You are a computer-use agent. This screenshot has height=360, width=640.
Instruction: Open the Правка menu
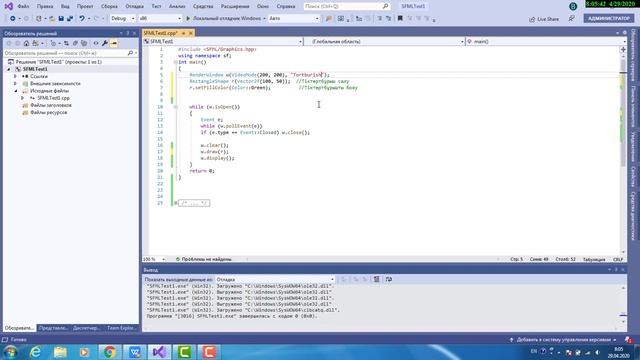[x=45, y=7]
